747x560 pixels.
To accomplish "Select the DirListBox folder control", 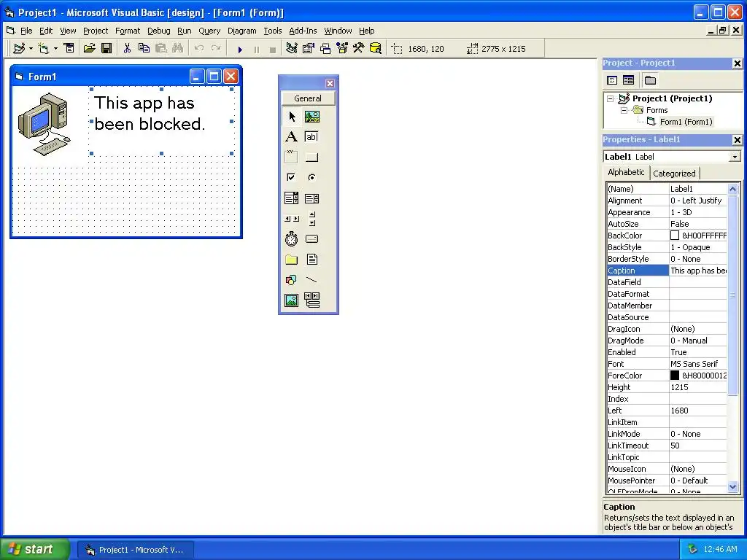I will [x=292, y=260].
